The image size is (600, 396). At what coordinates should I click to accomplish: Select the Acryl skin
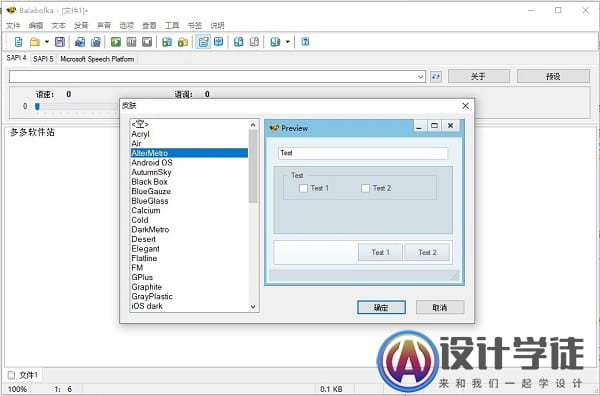click(189, 134)
